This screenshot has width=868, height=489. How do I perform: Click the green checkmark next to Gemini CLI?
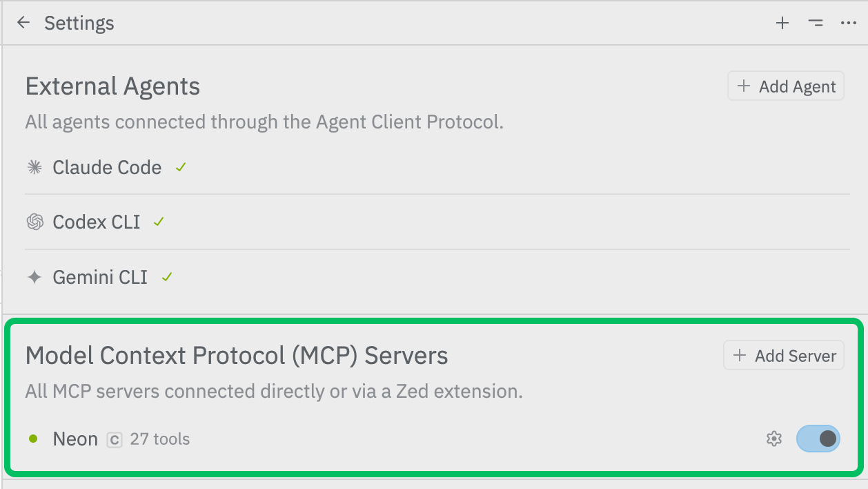[x=166, y=278]
